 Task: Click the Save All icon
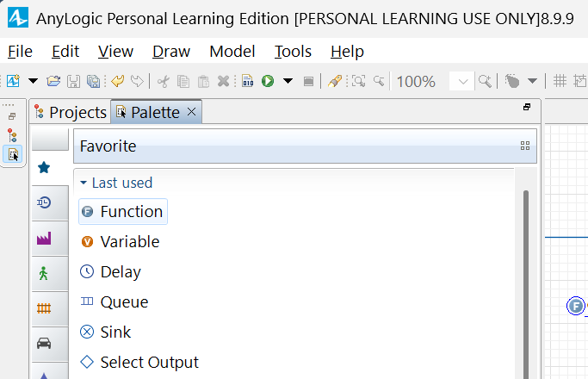[93, 81]
